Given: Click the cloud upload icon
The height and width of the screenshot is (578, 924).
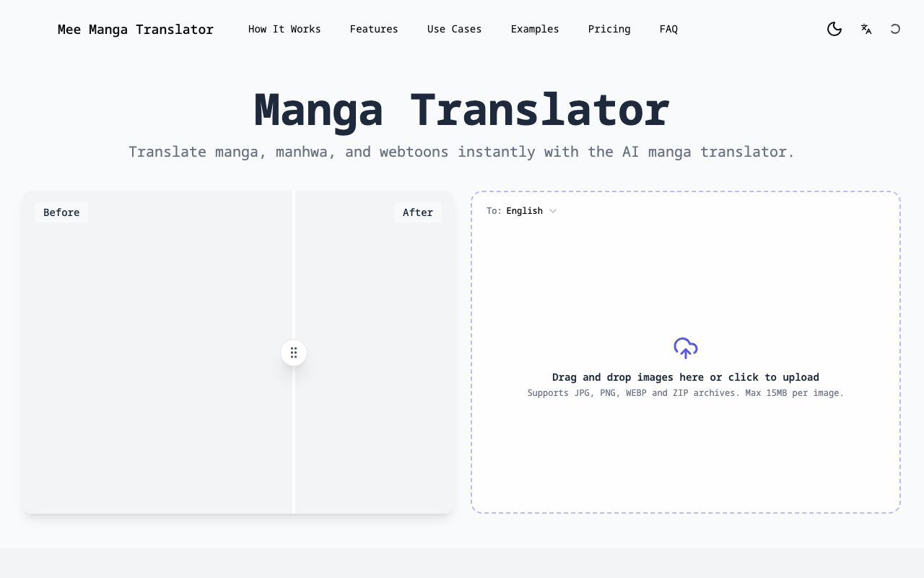Looking at the screenshot, I should click(x=686, y=348).
